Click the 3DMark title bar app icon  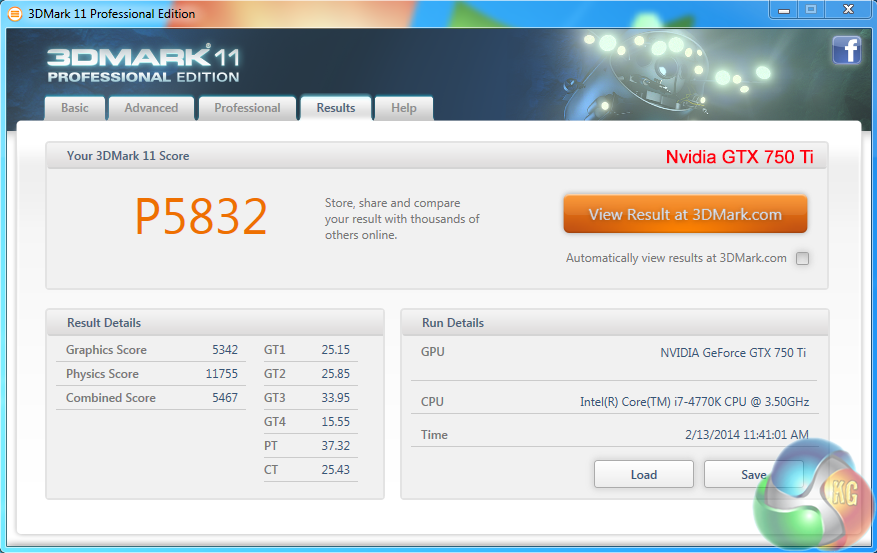click(14, 14)
